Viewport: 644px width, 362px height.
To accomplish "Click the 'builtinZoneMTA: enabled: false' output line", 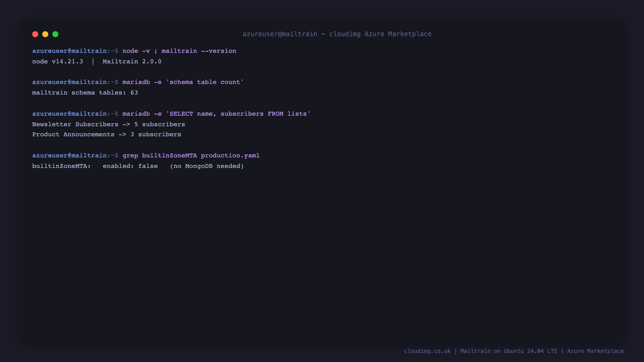I will [138, 166].
